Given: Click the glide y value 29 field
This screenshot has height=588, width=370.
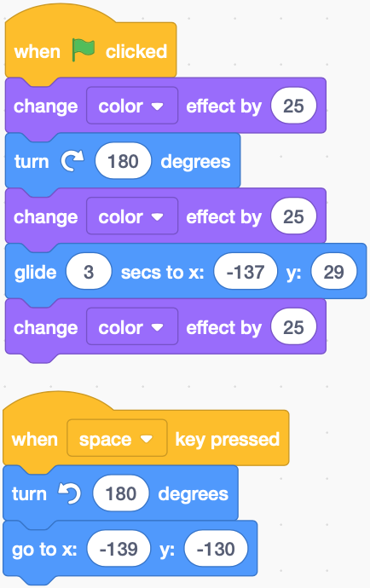Looking at the screenshot, I should [333, 272].
